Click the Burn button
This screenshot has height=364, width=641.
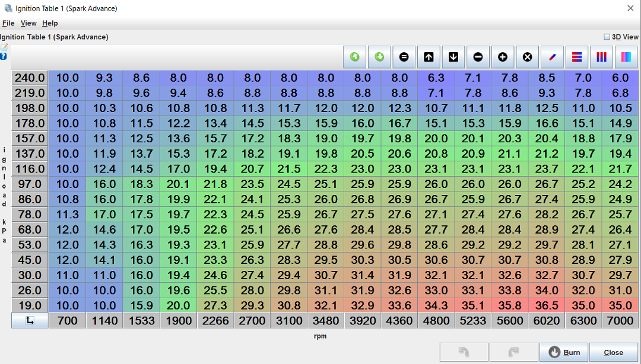pos(563,352)
